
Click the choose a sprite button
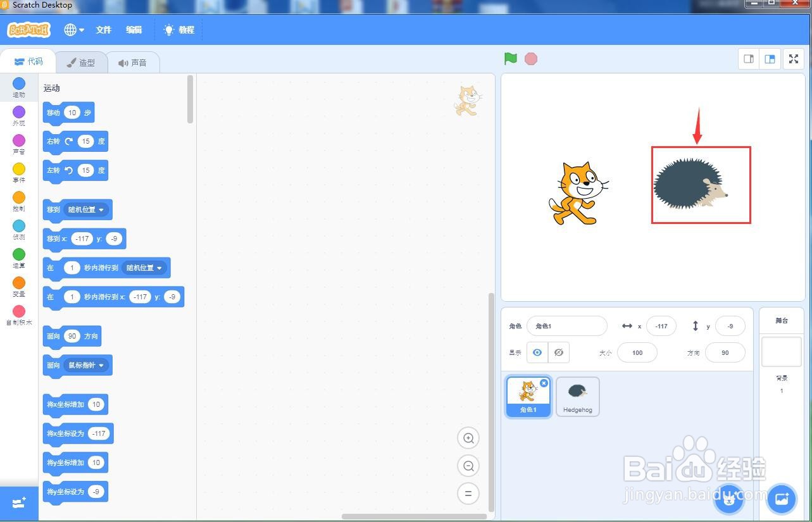728,499
